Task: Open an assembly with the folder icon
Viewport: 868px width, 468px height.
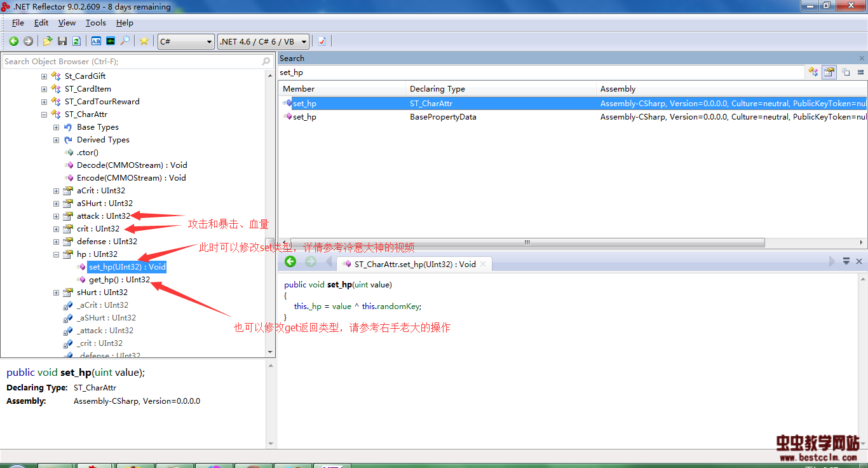Action: (x=47, y=41)
